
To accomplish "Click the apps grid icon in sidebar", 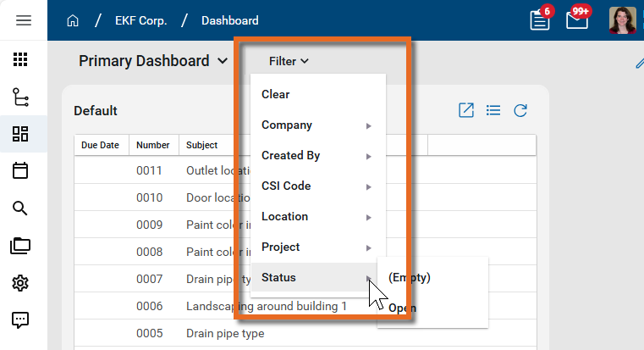I will 20,60.
